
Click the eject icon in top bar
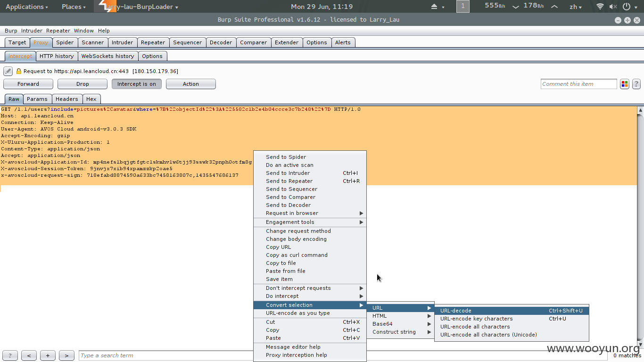434,7
